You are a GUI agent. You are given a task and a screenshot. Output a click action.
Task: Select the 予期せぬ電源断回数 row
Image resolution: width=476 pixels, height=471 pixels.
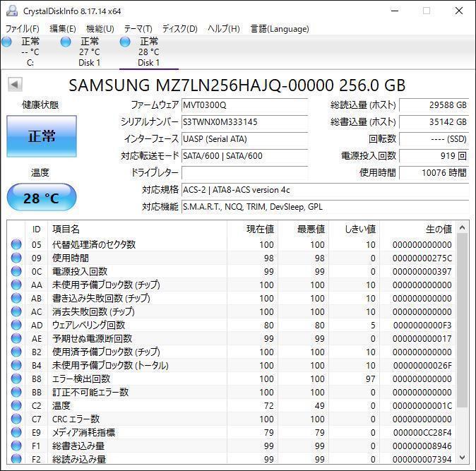pos(232,338)
